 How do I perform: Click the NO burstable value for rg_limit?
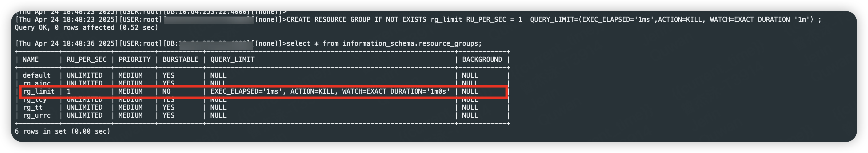pos(167,92)
